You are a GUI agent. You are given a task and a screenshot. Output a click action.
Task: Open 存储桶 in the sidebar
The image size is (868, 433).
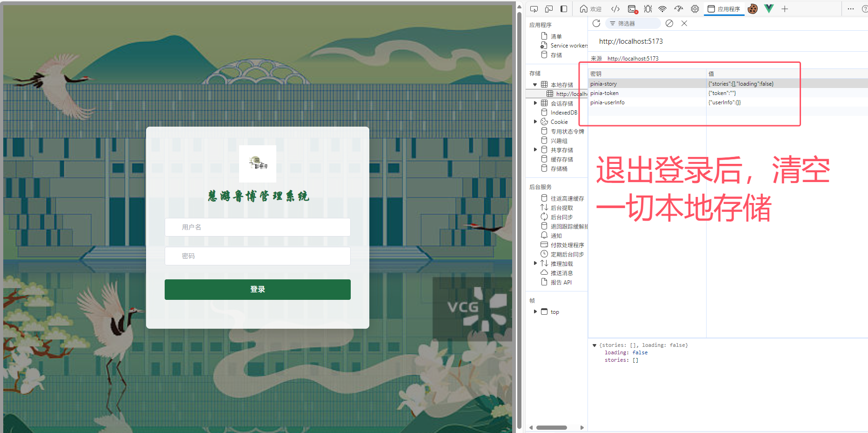[559, 169]
